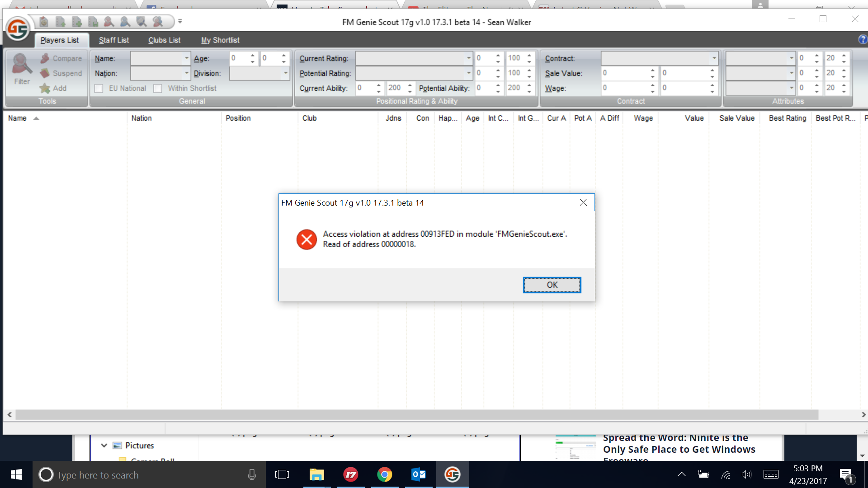Open the Nation filter dropdown
Viewport: 868px width, 488px height.
click(186, 73)
